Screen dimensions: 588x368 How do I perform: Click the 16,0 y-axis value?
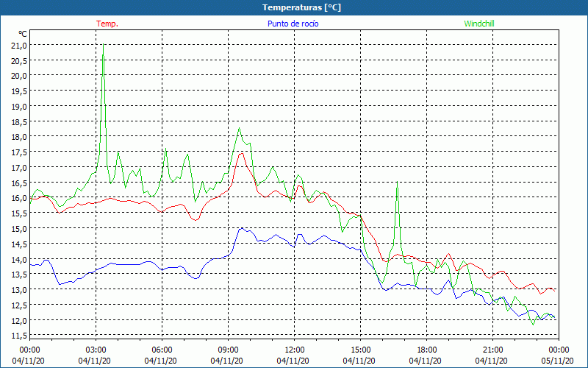click(x=19, y=198)
